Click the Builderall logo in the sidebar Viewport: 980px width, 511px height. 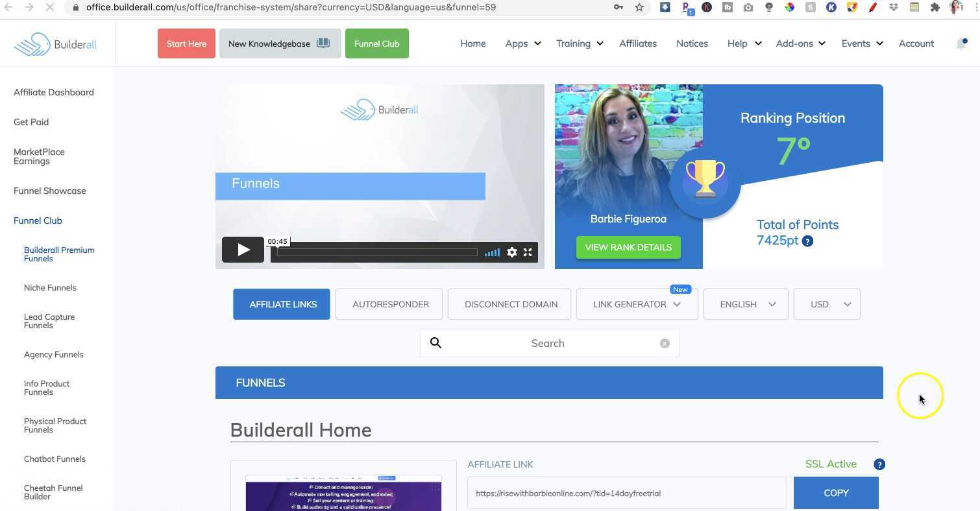tap(55, 43)
